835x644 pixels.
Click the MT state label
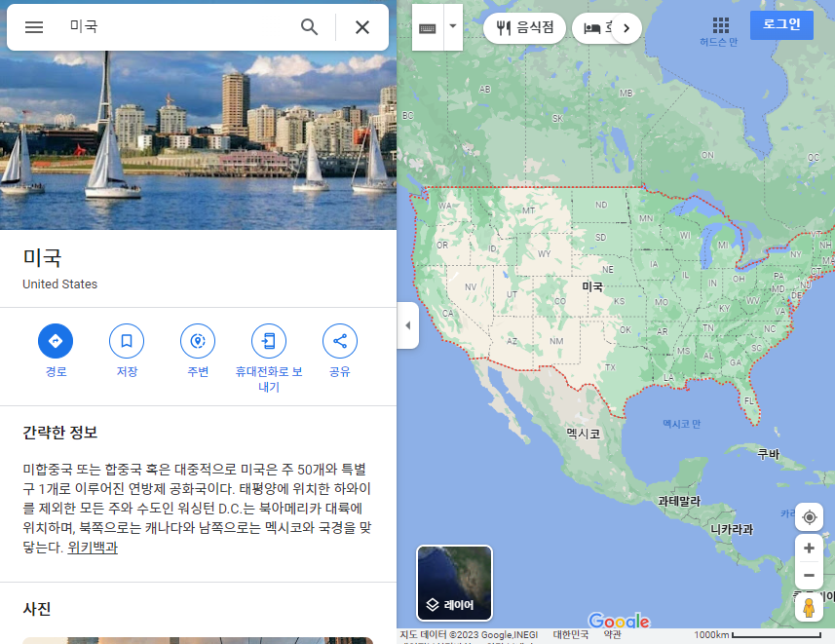point(528,210)
